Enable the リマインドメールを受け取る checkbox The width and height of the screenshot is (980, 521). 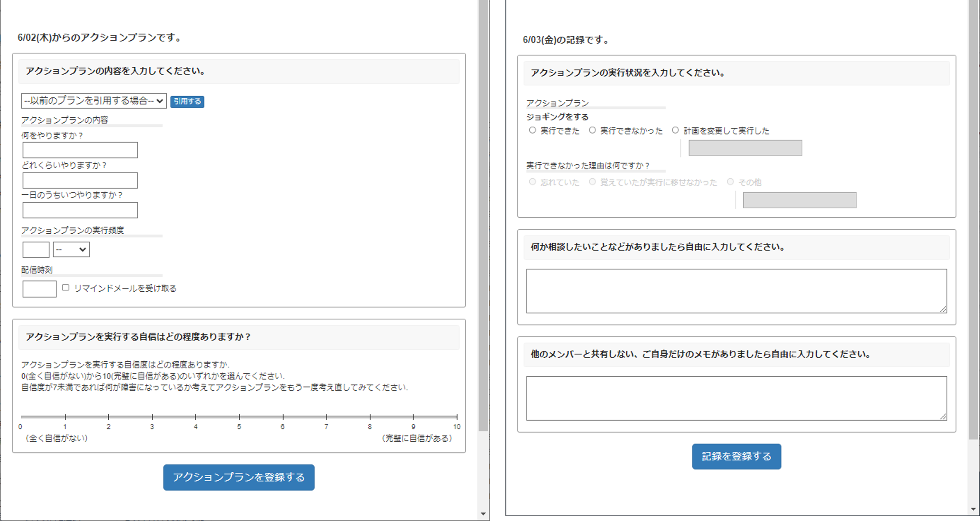click(x=65, y=287)
